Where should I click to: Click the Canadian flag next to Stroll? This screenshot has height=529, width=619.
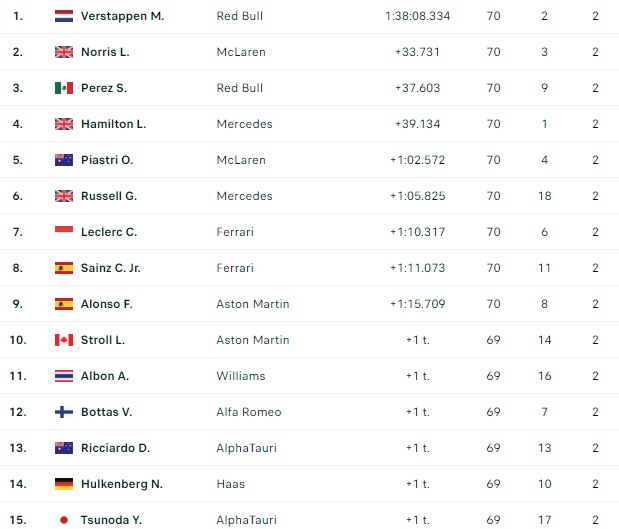point(64,340)
